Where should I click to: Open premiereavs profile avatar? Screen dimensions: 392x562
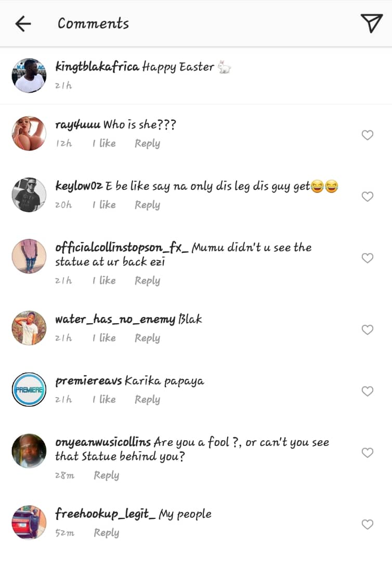[x=29, y=390]
